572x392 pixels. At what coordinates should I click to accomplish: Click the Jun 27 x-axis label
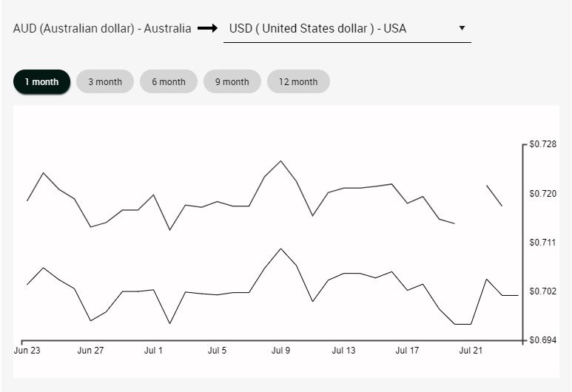point(90,351)
